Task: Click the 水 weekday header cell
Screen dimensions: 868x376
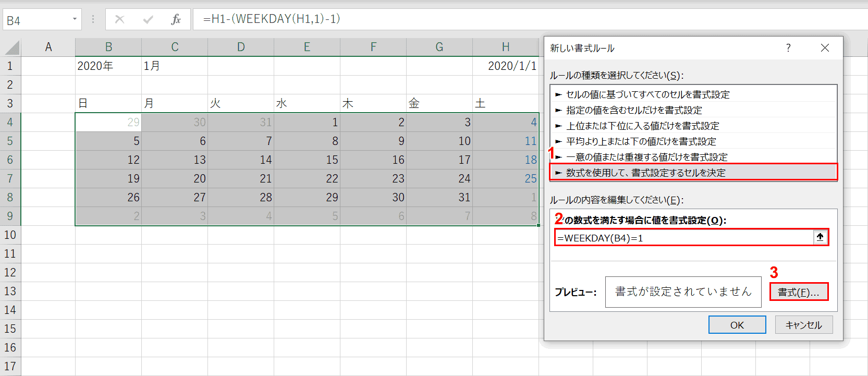Action: [307, 103]
